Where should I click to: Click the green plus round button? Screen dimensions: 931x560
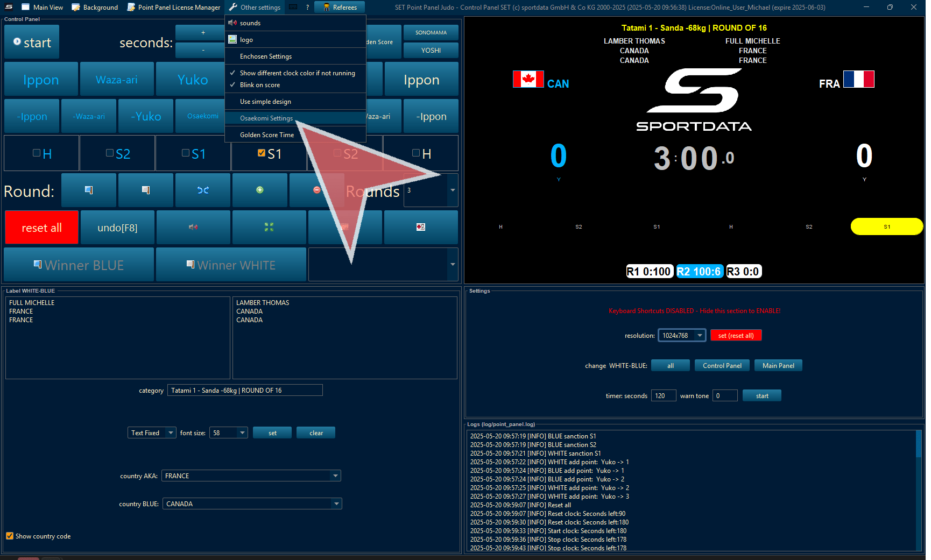[x=260, y=190]
